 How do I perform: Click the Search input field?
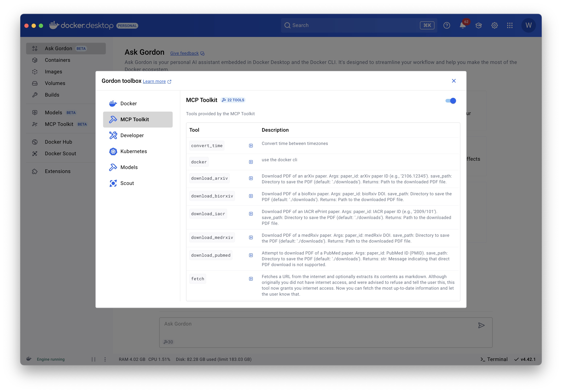click(x=353, y=25)
